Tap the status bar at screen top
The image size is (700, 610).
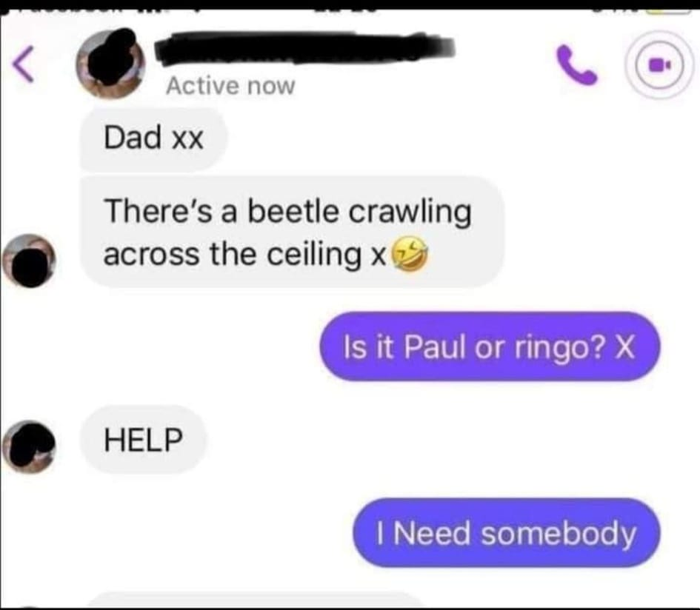(x=350, y=5)
